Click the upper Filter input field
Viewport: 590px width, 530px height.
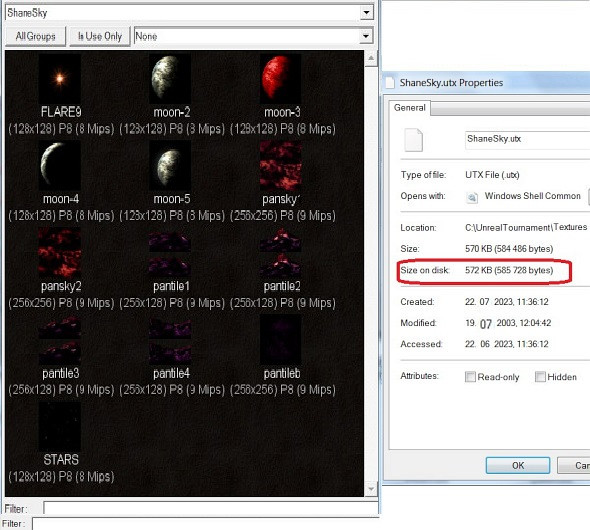pyautogui.click(x=211, y=507)
